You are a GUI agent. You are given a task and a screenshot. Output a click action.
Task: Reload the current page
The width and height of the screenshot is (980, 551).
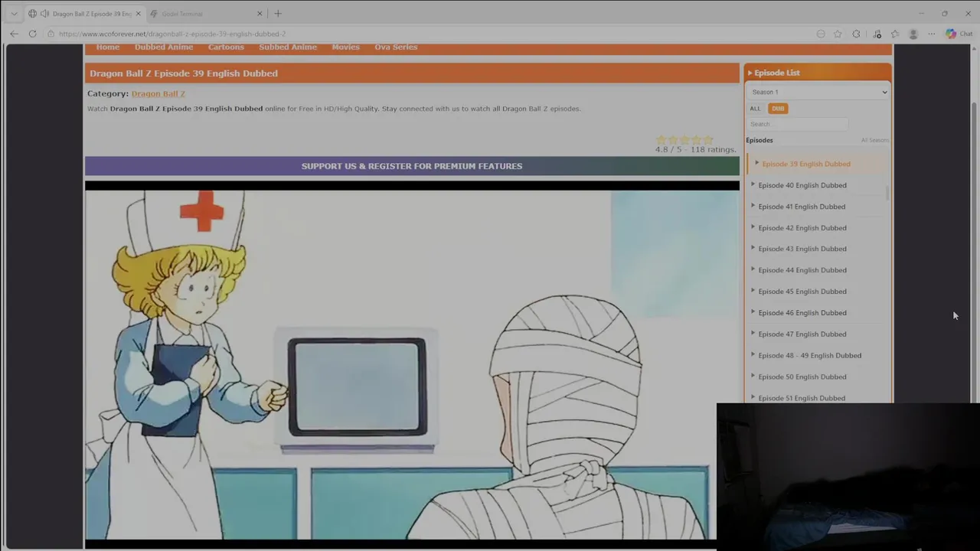pyautogui.click(x=32, y=34)
